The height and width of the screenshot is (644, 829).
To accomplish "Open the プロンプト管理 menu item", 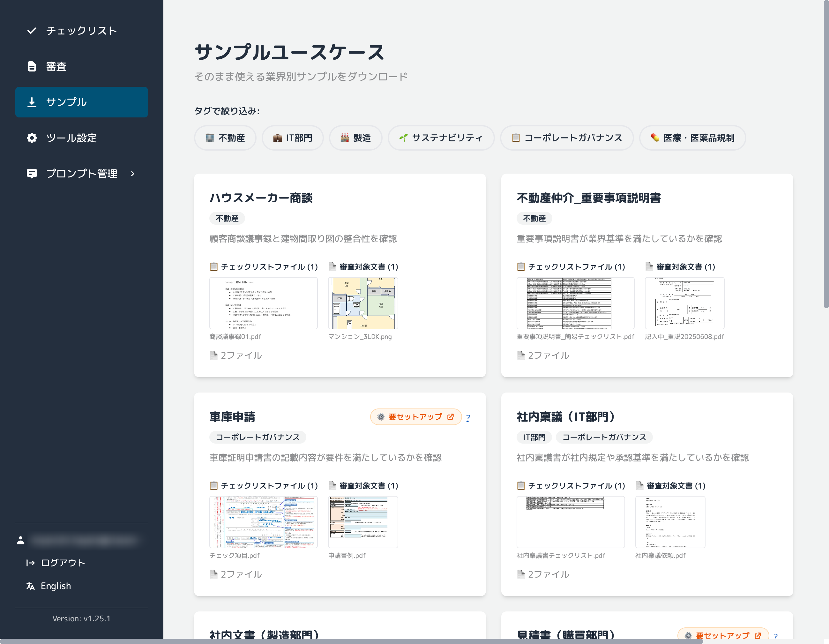I will (82, 174).
